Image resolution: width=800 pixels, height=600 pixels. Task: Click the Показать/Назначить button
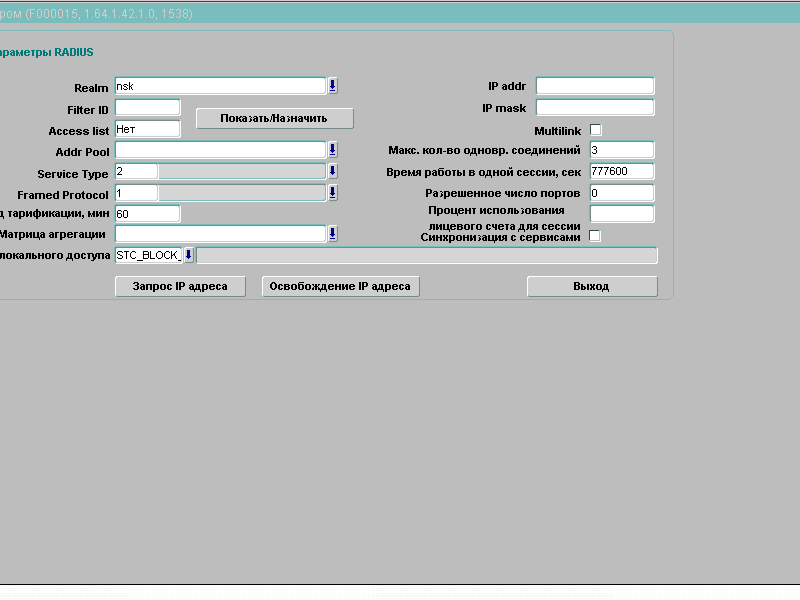tap(274, 118)
